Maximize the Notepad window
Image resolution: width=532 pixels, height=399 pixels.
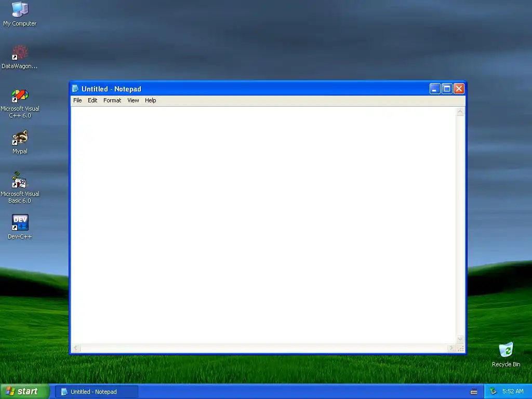[x=447, y=89]
